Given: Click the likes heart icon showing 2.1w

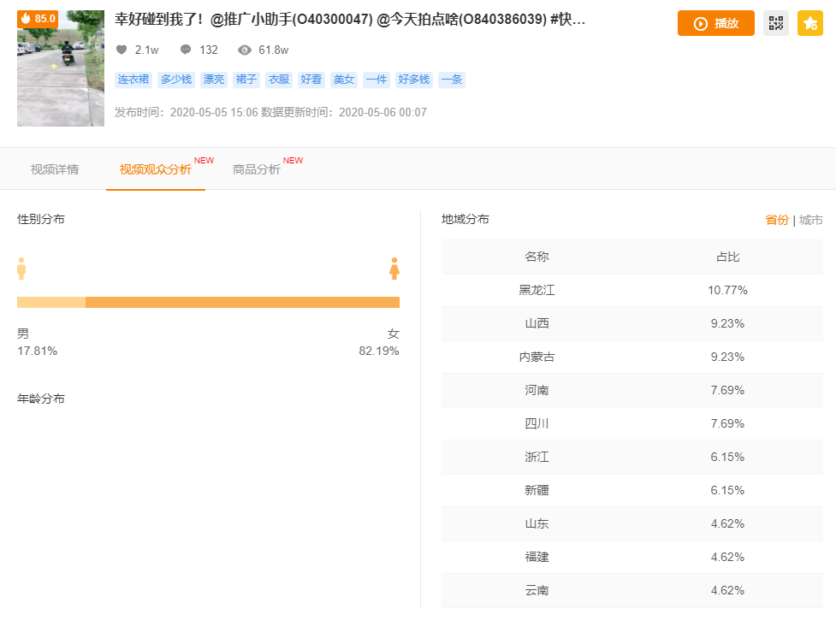Looking at the screenshot, I should 121,50.
